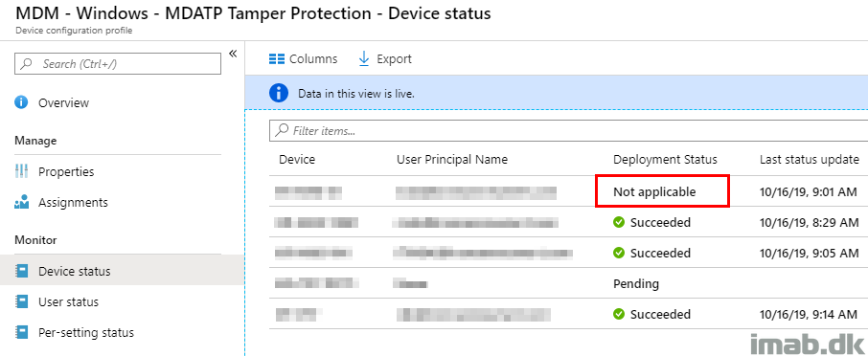
Task: Click the Export download arrow icon
Action: click(364, 59)
